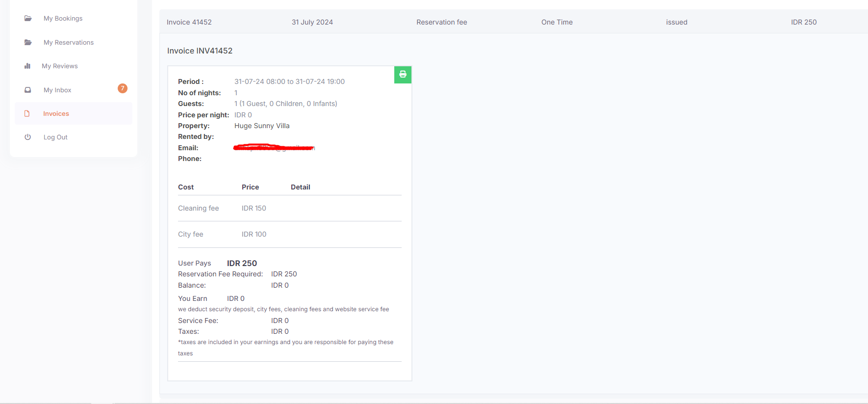Click the folder icon beside My Bookings
This screenshot has width=868, height=404.
tap(28, 19)
